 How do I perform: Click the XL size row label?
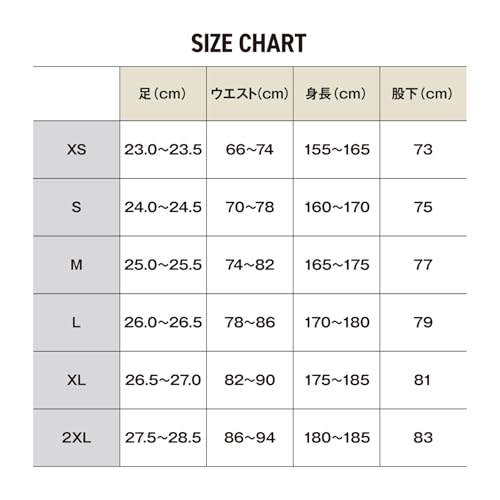(x=76, y=380)
